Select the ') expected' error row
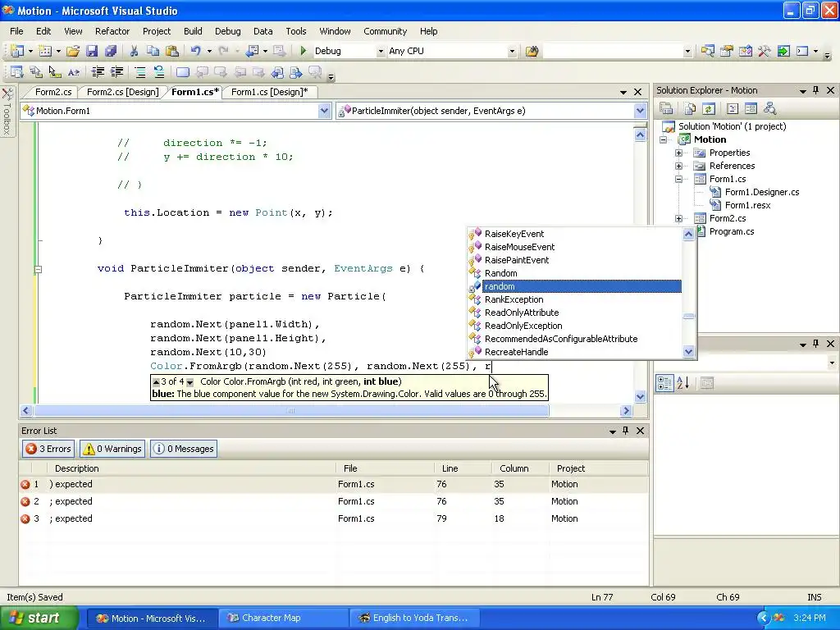840x630 pixels. coord(333,484)
